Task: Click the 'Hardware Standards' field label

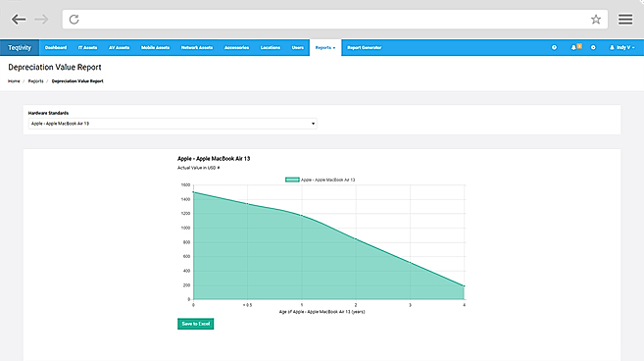Action: point(48,113)
